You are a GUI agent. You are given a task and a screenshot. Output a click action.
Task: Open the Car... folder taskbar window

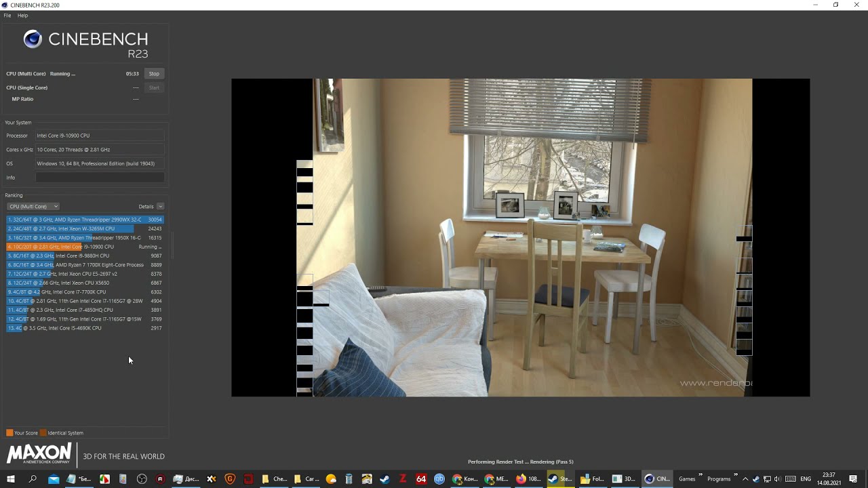coord(307,479)
